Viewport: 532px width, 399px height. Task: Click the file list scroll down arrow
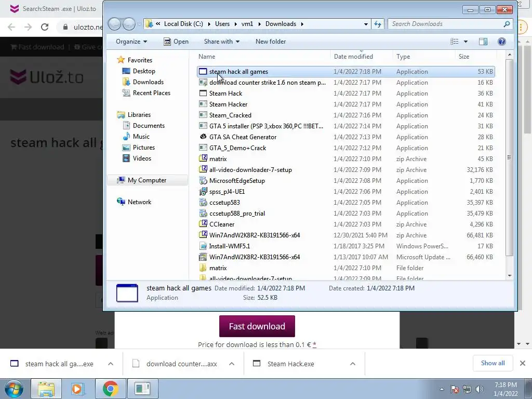click(509, 276)
